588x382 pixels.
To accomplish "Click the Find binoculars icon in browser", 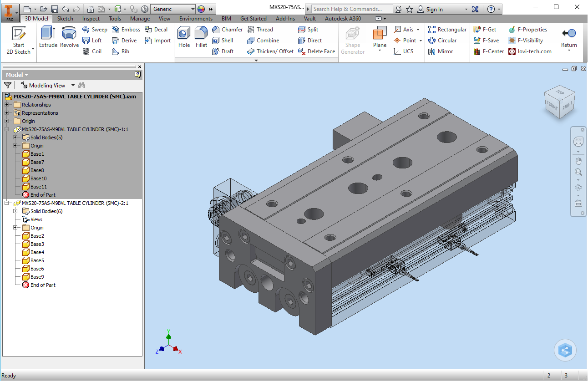I will [x=82, y=85].
